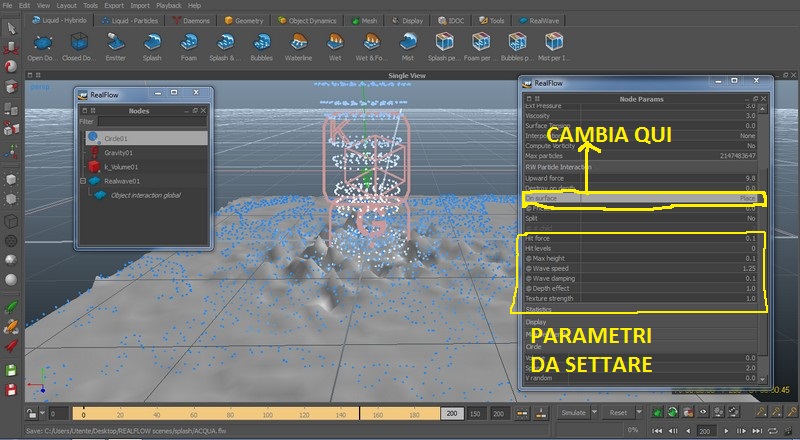800x440 pixels.
Task: Click the red rocket icon in left toolbar
Action: 11,347
